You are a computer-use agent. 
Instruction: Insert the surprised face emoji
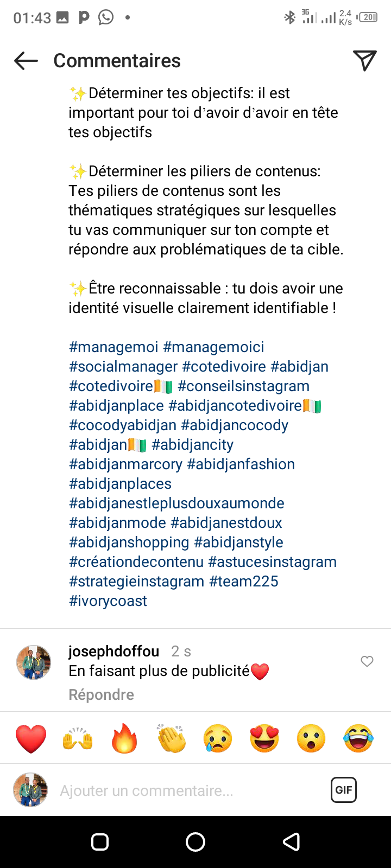311,738
